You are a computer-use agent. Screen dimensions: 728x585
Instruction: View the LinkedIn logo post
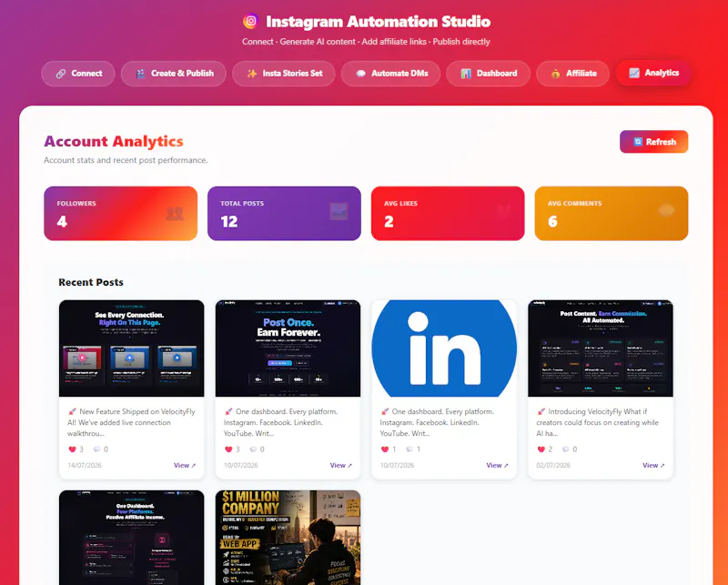click(x=497, y=465)
